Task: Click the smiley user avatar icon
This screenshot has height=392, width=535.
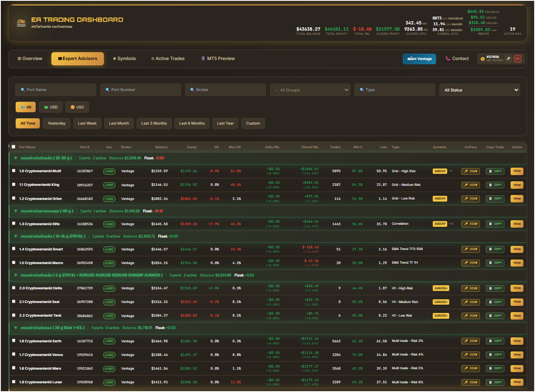Action: coord(482,59)
